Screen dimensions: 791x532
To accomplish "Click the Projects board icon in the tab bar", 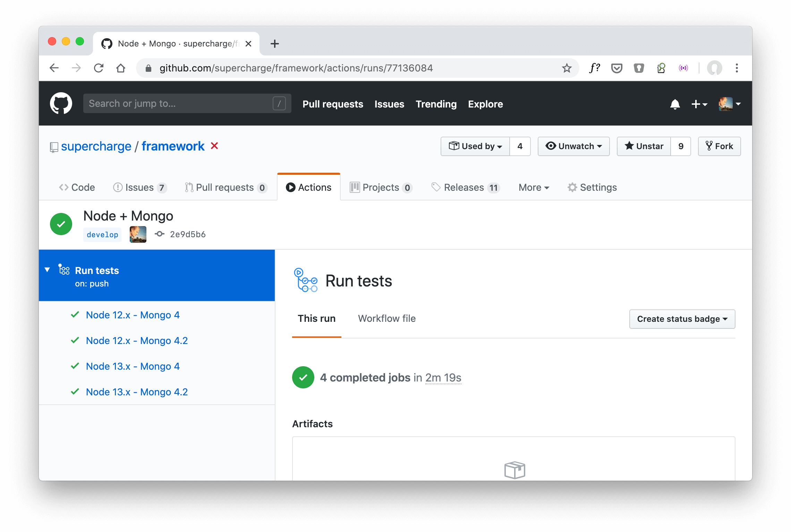I will [x=355, y=187].
